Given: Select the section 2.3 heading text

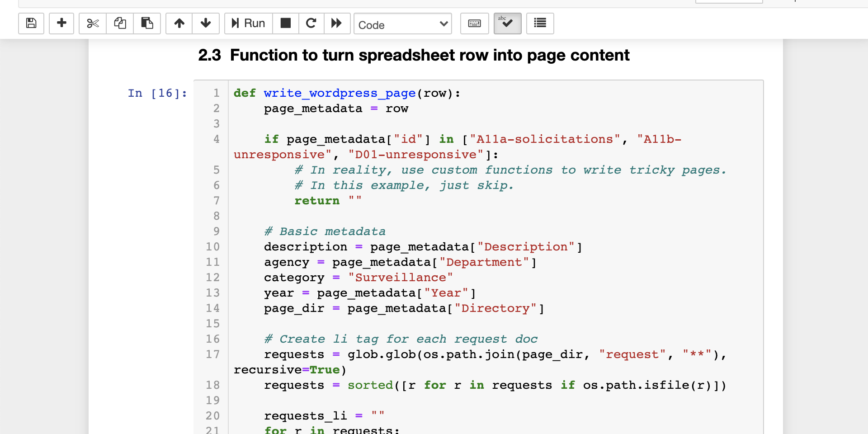Looking at the screenshot, I should tap(414, 55).
